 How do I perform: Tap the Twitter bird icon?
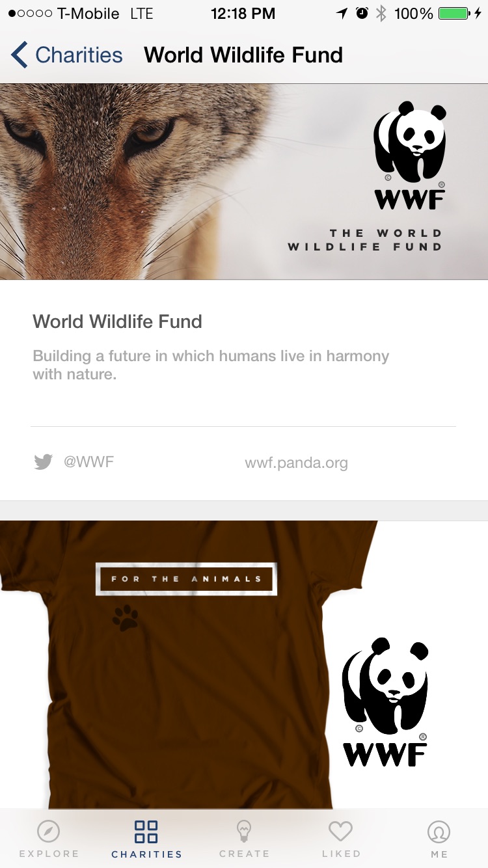click(x=43, y=463)
